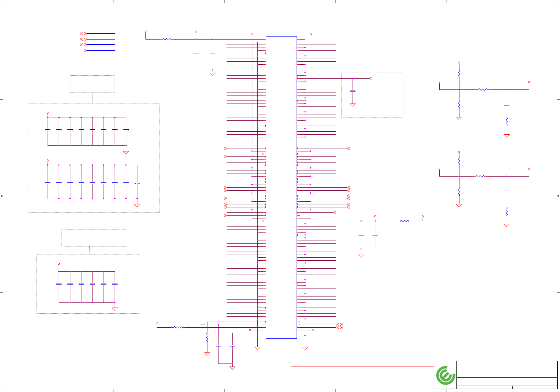This screenshot has height=392, width=560.
Task: Select the capacitor inside the dashed box beside the IC
Action: tap(353, 91)
